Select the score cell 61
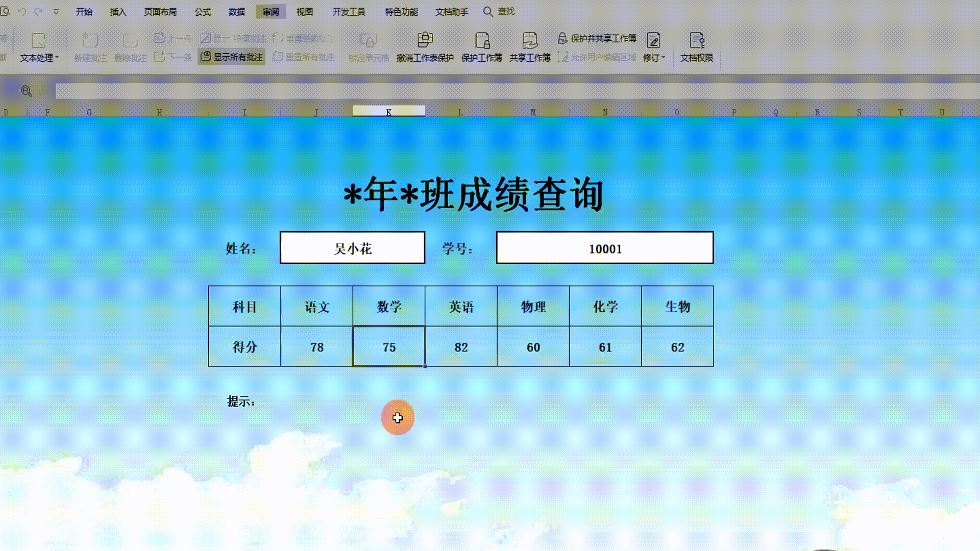 pyautogui.click(x=605, y=346)
